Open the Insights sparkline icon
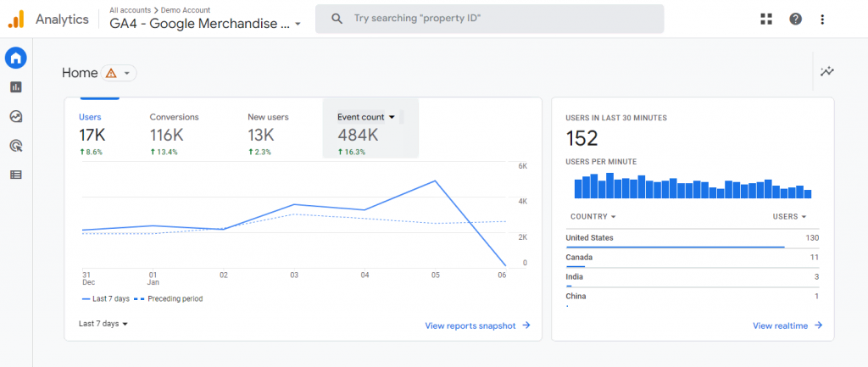 (827, 72)
